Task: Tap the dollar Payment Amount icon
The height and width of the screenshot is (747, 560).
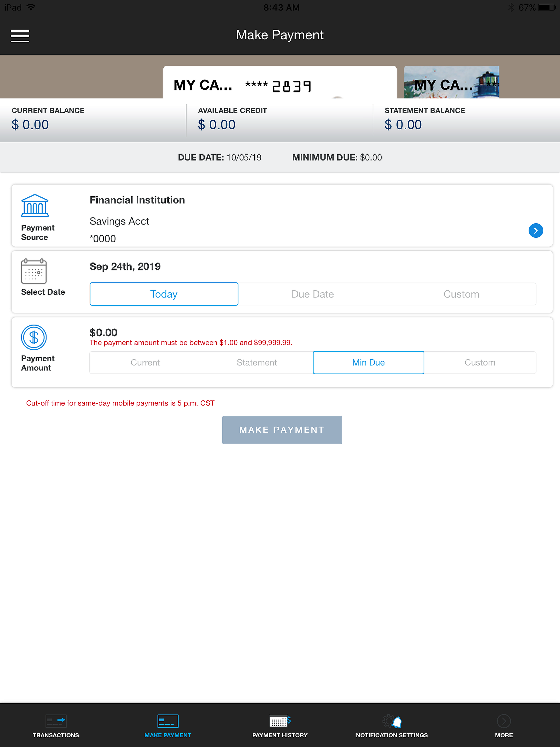Action: click(x=34, y=337)
